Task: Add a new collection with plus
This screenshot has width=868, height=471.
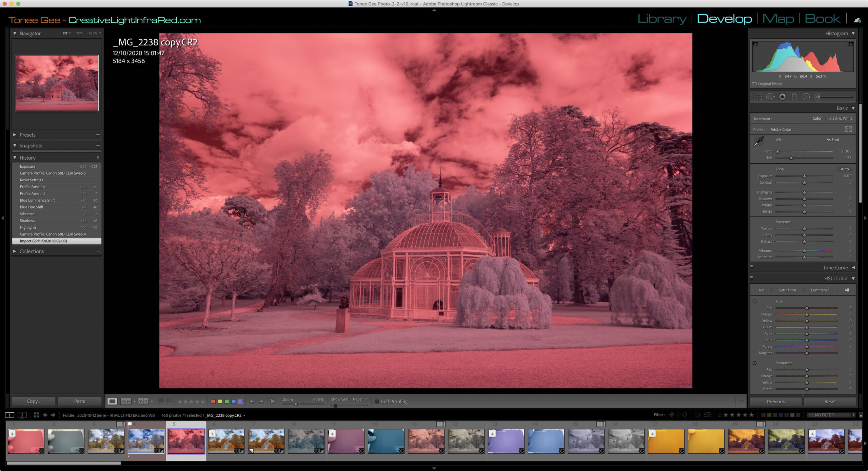Action: pos(98,251)
